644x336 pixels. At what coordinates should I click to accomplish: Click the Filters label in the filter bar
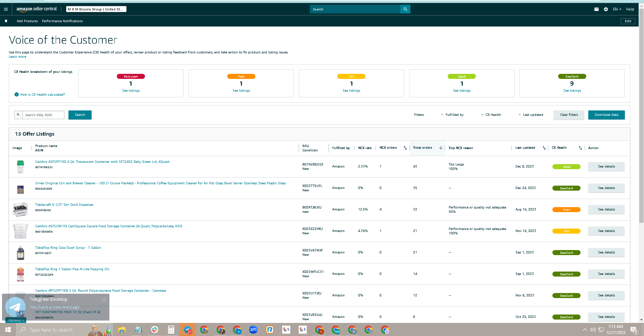point(419,115)
